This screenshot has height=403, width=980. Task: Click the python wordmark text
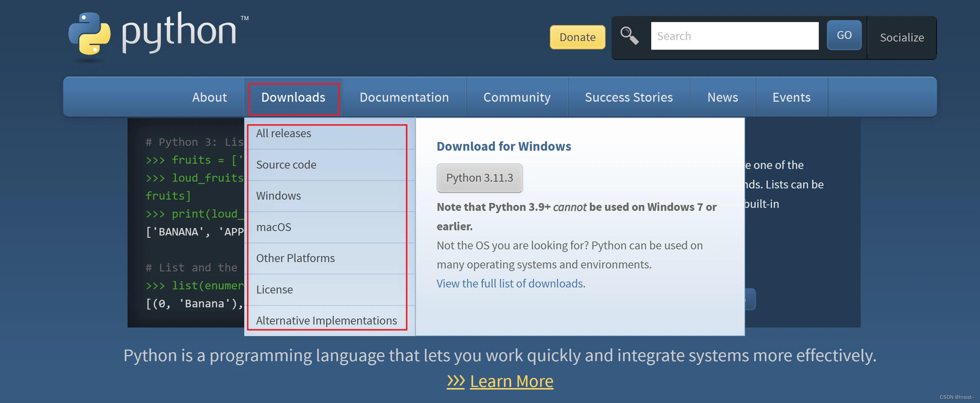[x=179, y=32]
